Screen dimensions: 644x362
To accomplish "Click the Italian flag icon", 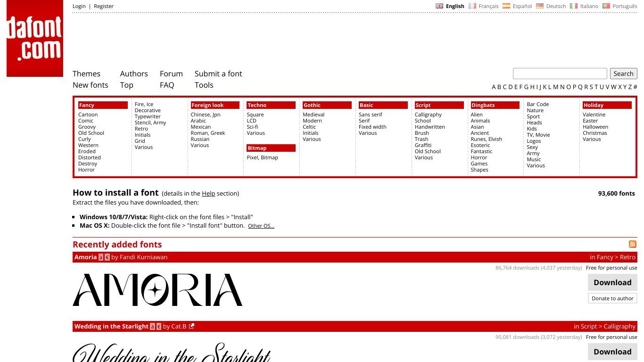I will click(574, 6).
